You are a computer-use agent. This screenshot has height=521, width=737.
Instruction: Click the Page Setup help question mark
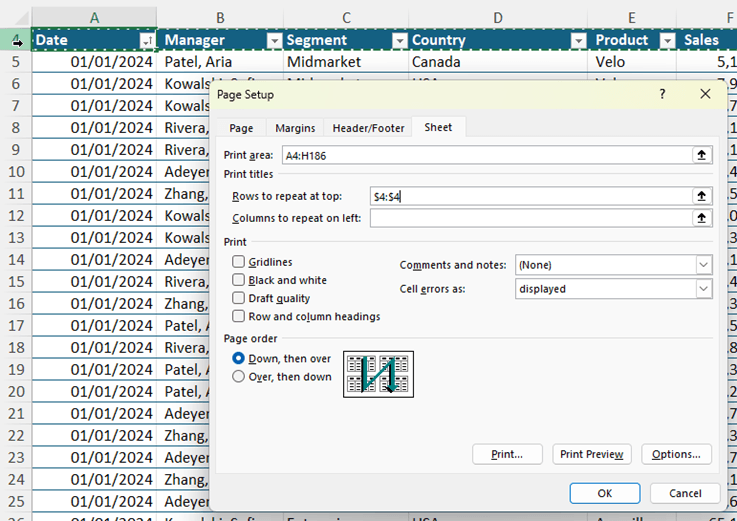[662, 94]
